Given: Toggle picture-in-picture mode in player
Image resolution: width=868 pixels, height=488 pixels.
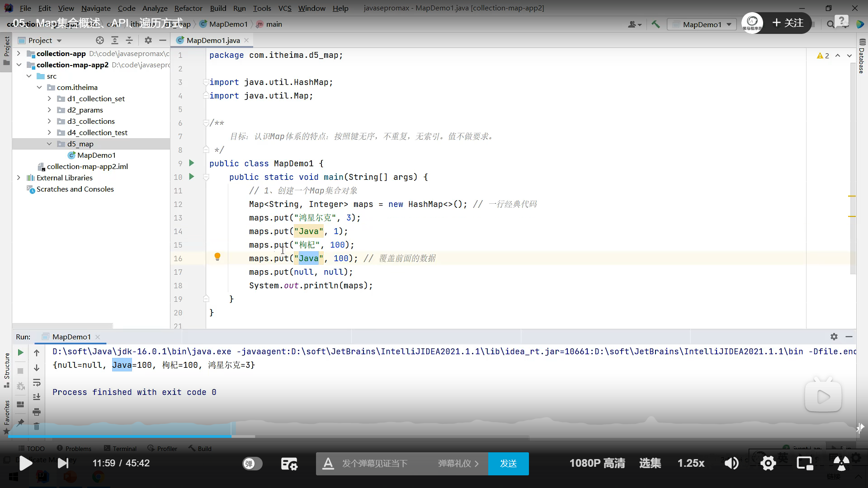Looking at the screenshot, I should [805, 463].
